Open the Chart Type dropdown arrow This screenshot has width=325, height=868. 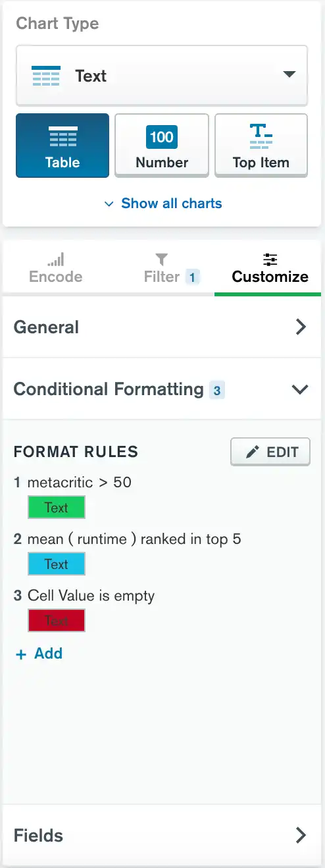290,74
